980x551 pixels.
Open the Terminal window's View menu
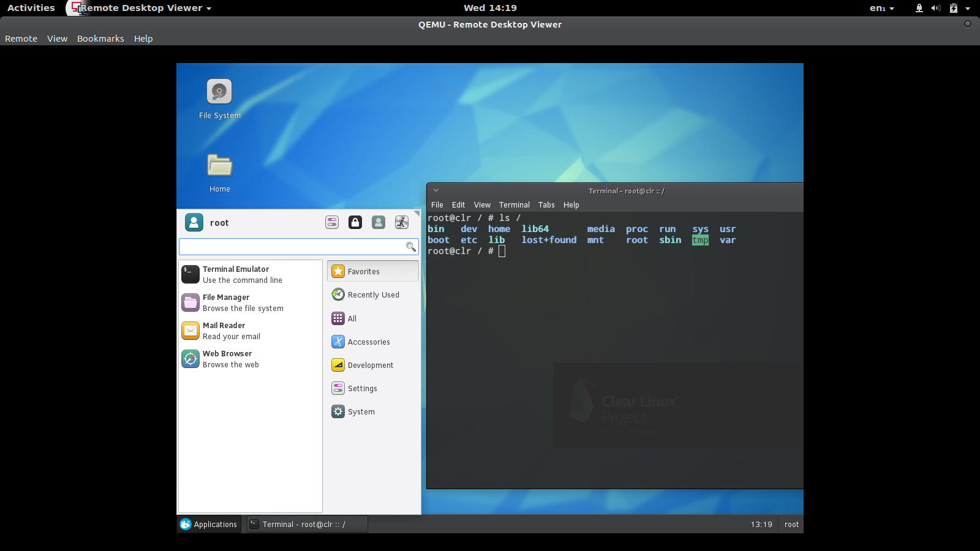[x=482, y=205]
